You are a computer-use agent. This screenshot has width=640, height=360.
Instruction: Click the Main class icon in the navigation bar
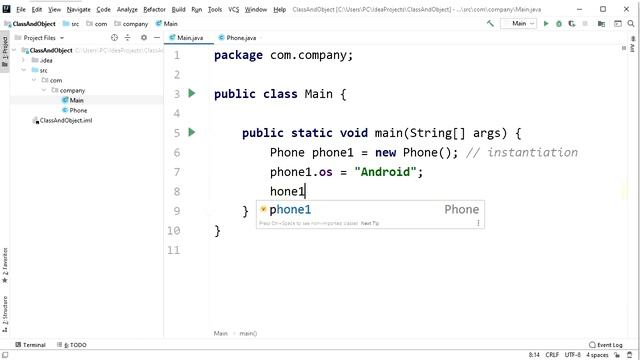[159, 24]
